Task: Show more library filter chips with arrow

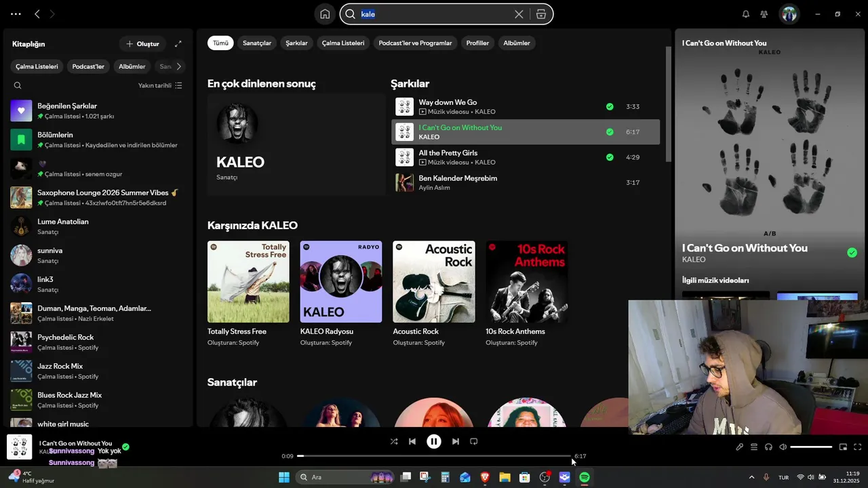Action: click(178, 66)
